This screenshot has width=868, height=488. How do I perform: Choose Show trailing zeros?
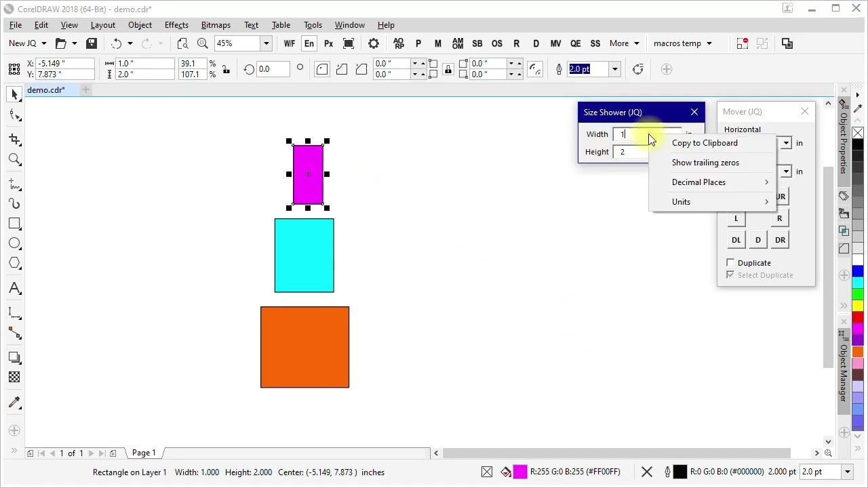[x=712, y=163]
